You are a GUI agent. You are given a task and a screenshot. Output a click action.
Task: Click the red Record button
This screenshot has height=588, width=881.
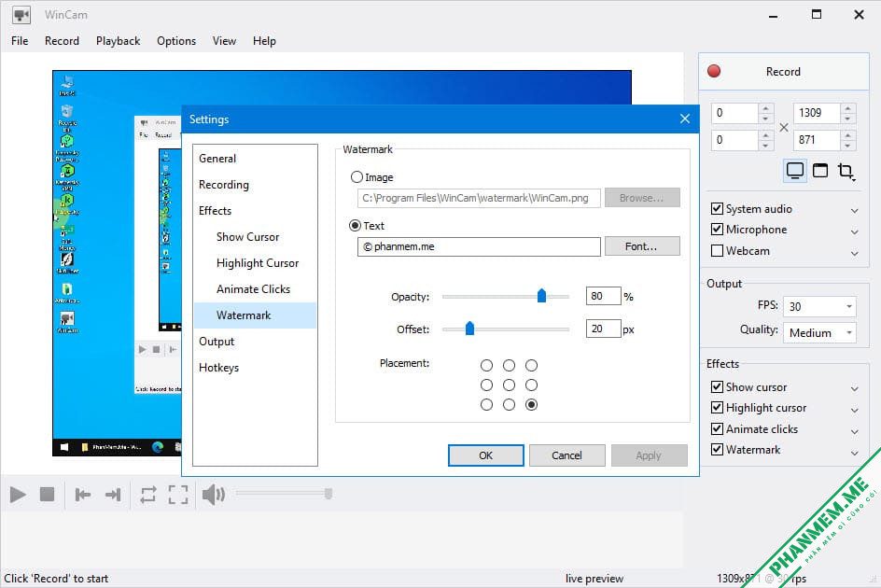point(783,71)
